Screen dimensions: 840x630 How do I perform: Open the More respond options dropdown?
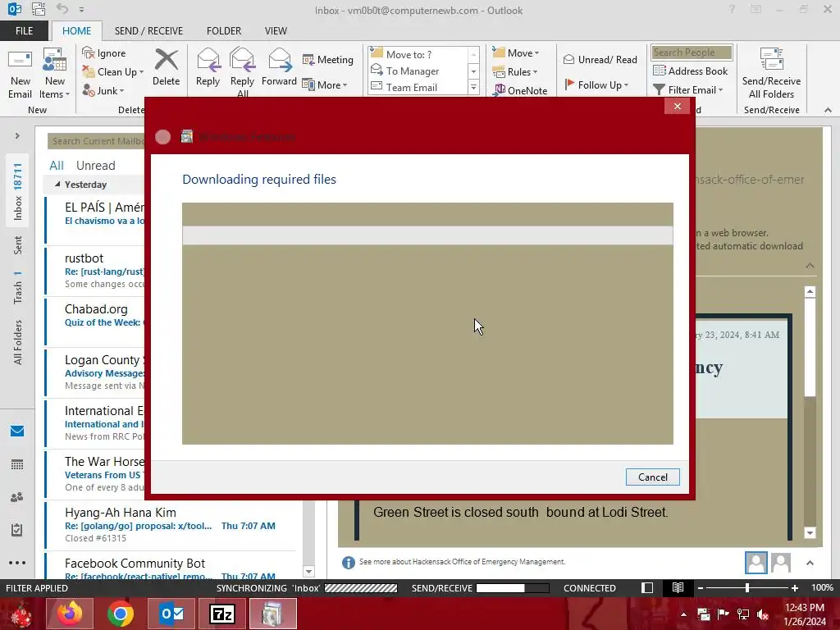(x=325, y=84)
